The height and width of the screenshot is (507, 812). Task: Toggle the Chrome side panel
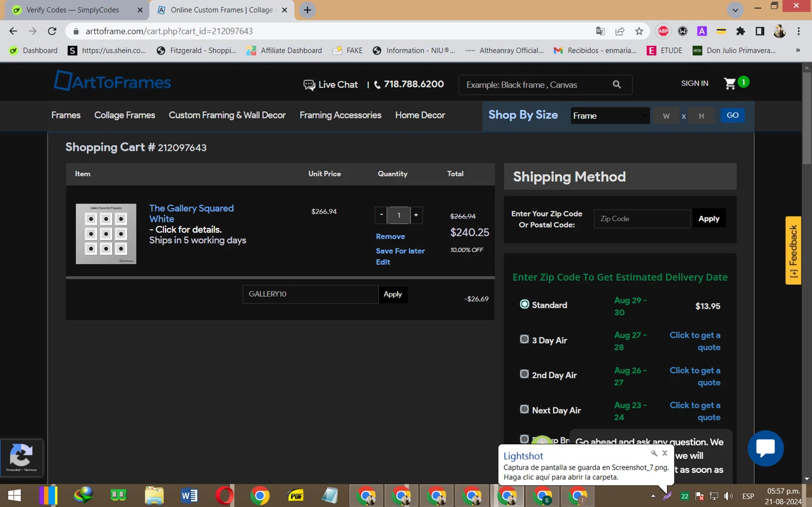pos(760,31)
